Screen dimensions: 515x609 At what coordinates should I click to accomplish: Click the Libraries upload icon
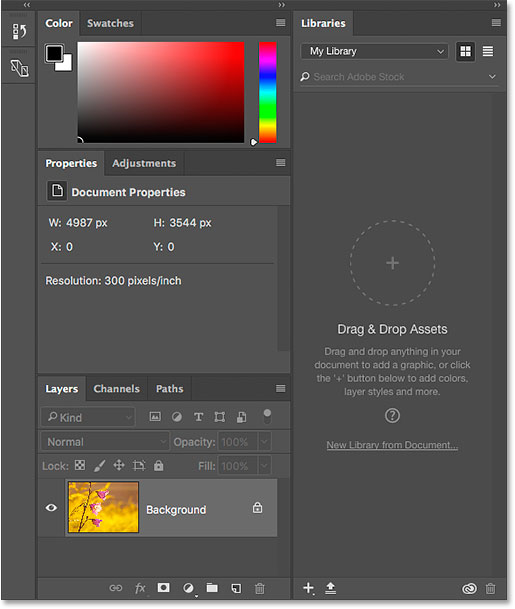pyautogui.click(x=331, y=588)
